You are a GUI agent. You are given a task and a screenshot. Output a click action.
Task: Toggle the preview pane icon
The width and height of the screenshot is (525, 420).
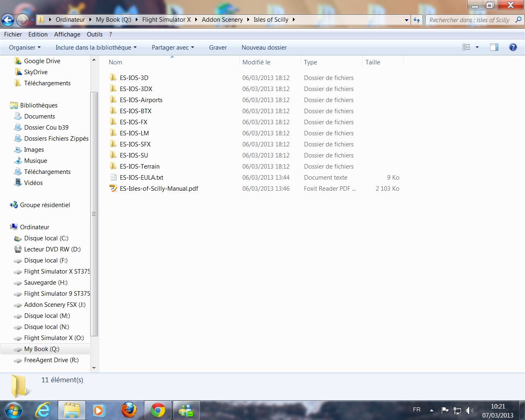point(494,47)
